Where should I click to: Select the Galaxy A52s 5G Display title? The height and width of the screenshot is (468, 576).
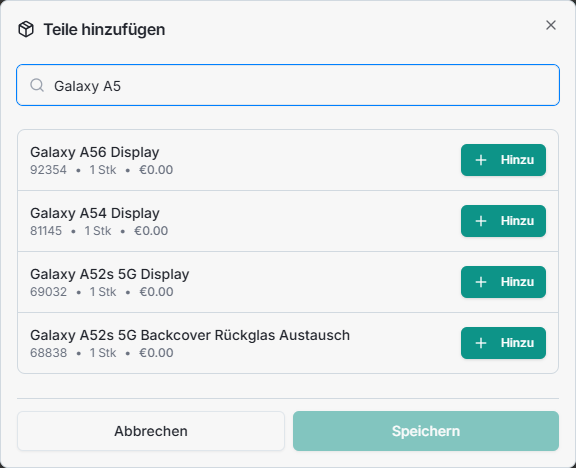point(110,274)
